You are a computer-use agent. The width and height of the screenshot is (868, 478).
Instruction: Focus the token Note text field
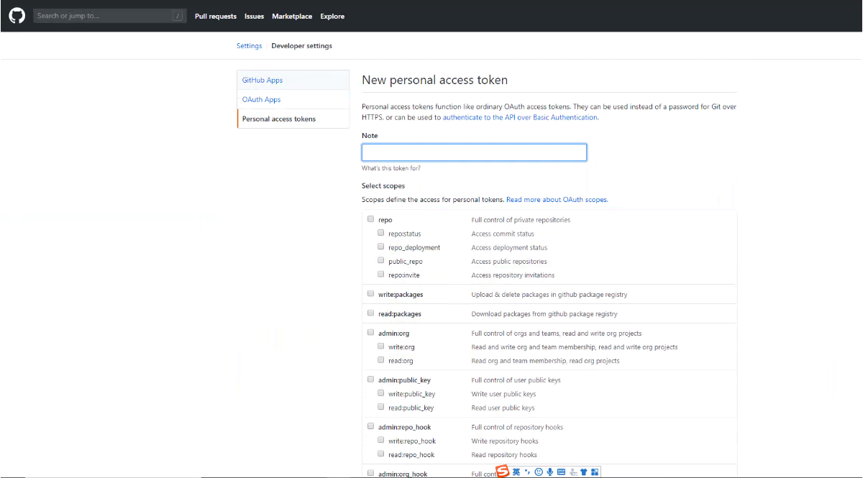click(x=474, y=152)
